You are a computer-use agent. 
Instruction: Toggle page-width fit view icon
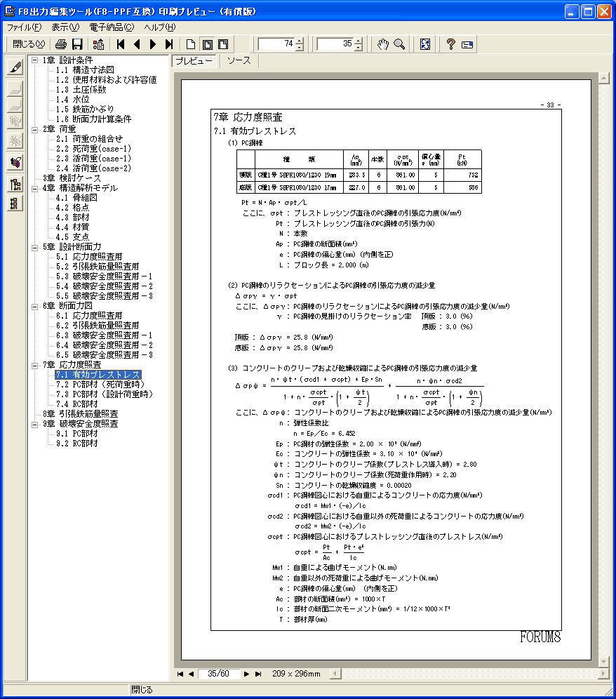pyautogui.click(x=223, y=44)
